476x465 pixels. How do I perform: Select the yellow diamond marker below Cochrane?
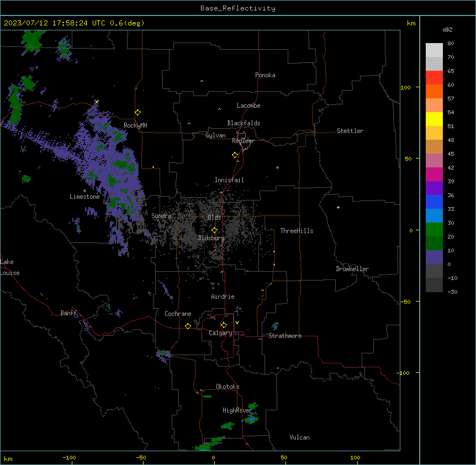click(x=188, y=326)
